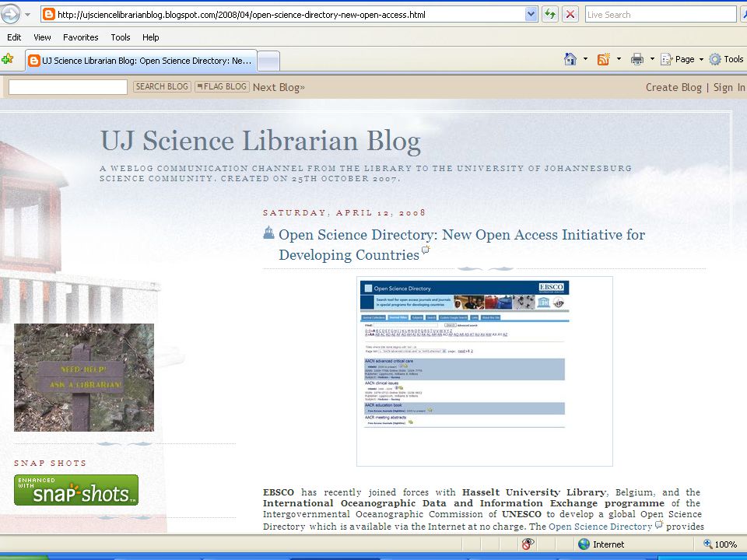This screenshot has height=560, width=747.
Task: Expand the Home button dropdown arrow
Action: (585, 59)
